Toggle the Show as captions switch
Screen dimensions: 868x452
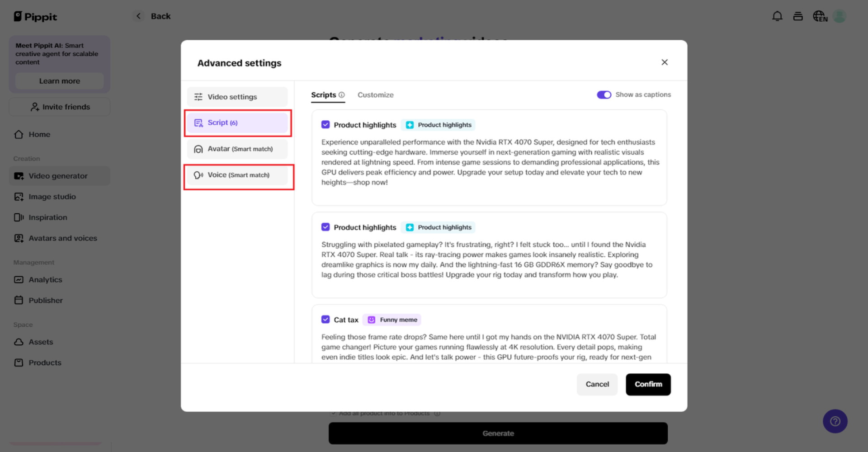[x=604, y=94]
